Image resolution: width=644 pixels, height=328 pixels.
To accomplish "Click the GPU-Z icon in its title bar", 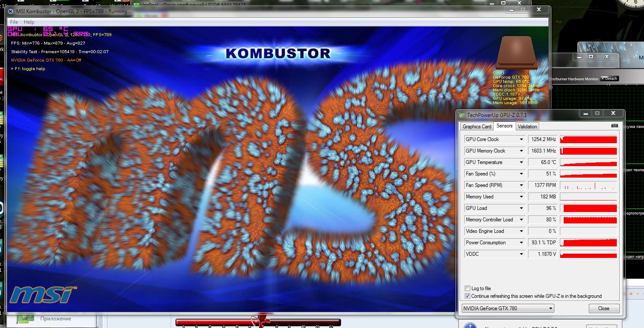I will (462, 115).
